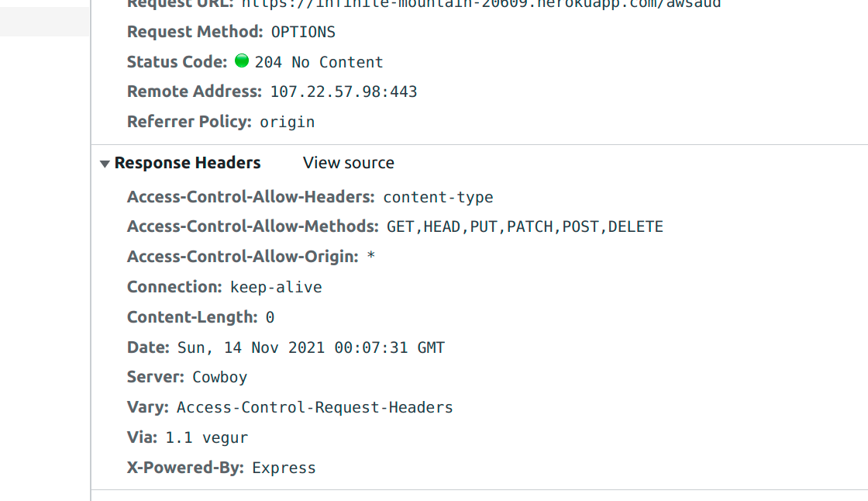Click the Content-Length value

(271, 316)
